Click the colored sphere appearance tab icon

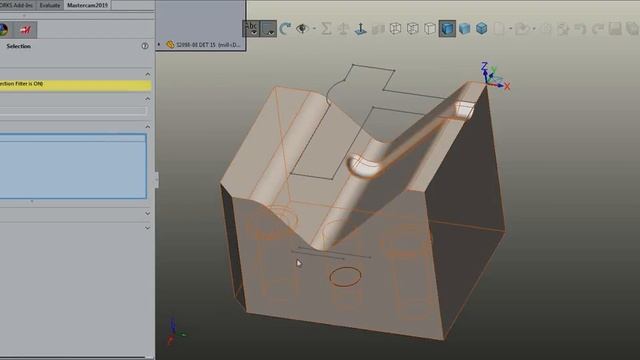4,30
